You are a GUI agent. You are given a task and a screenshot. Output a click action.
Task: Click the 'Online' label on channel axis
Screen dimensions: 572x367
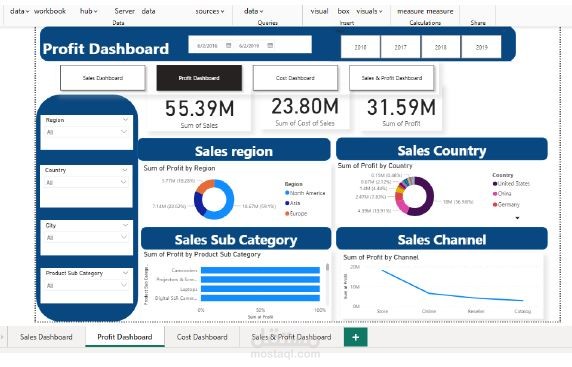tap(429, 311)
